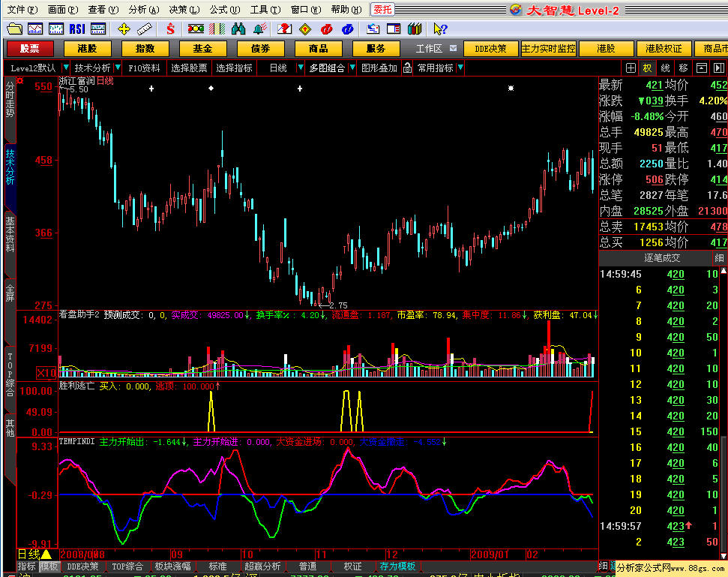728x577 pixels.
Task: Select the 债券 category button
Action: coord(260,48)
